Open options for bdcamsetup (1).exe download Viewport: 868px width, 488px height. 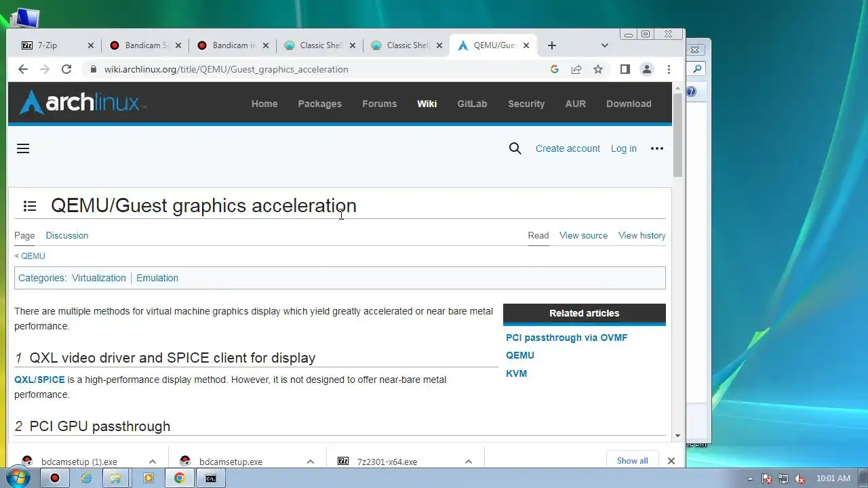coord(153,462)
